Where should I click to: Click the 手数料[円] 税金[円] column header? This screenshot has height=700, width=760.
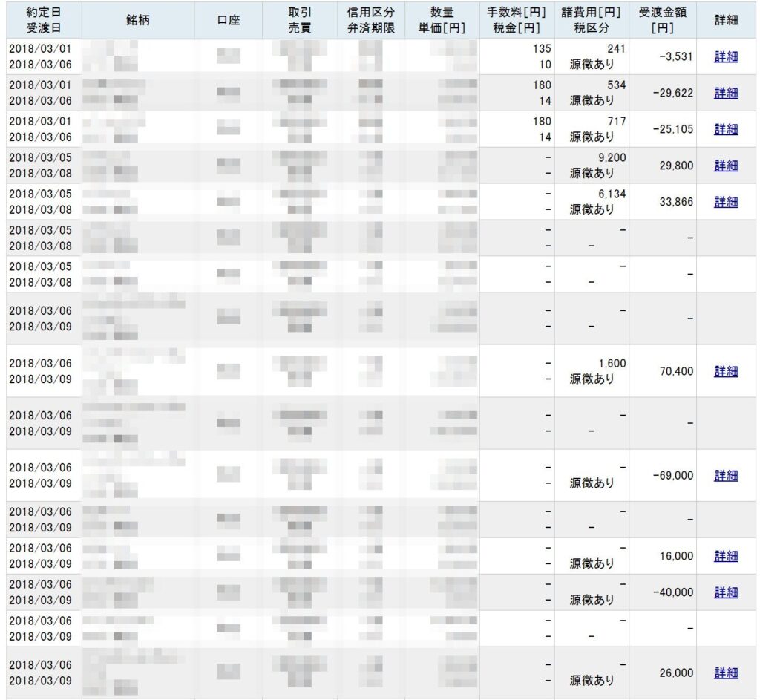[x=517, y=20]
